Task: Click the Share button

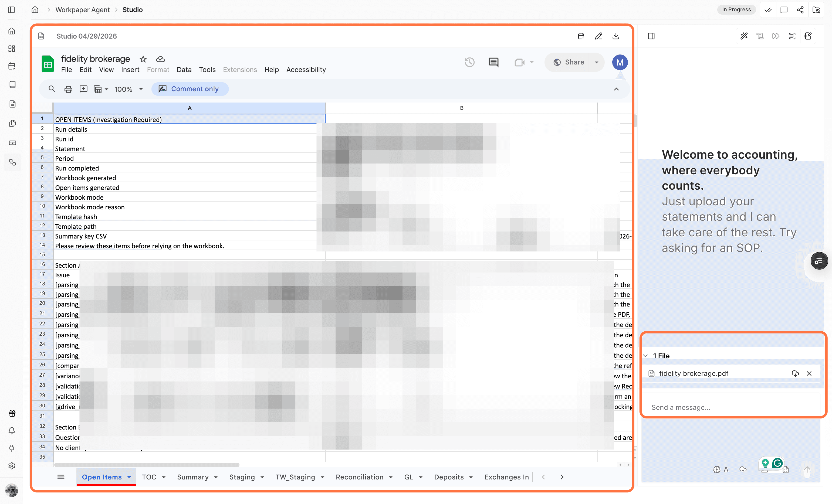Action: pos(569,62)
